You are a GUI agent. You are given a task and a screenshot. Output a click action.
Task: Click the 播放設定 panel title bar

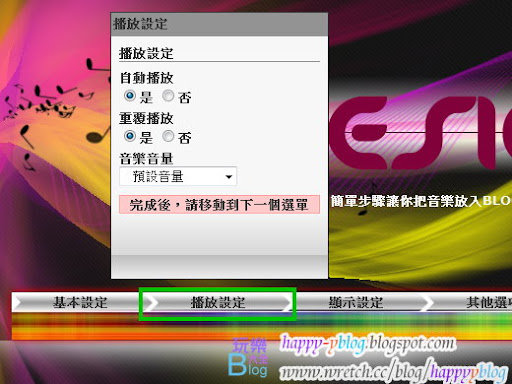(219, 24)
